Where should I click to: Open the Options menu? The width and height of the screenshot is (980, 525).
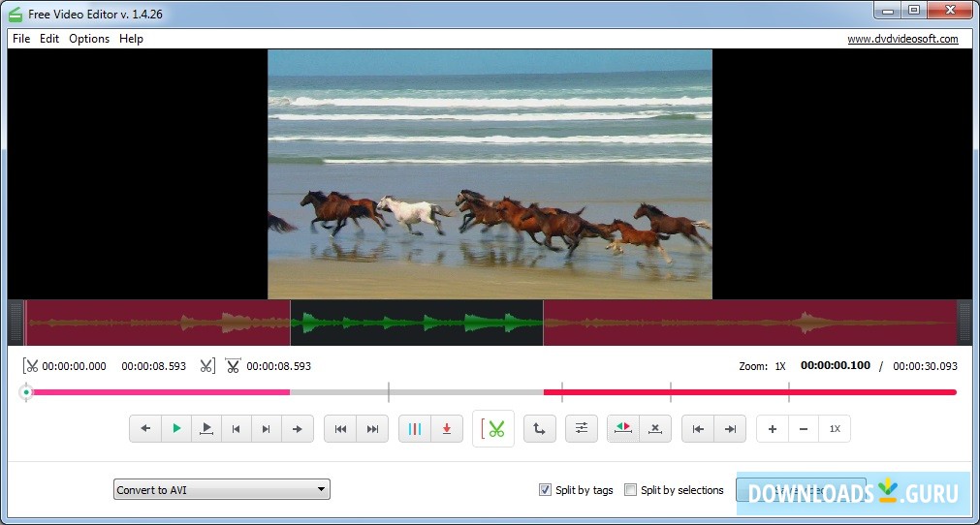coord(89,39)
